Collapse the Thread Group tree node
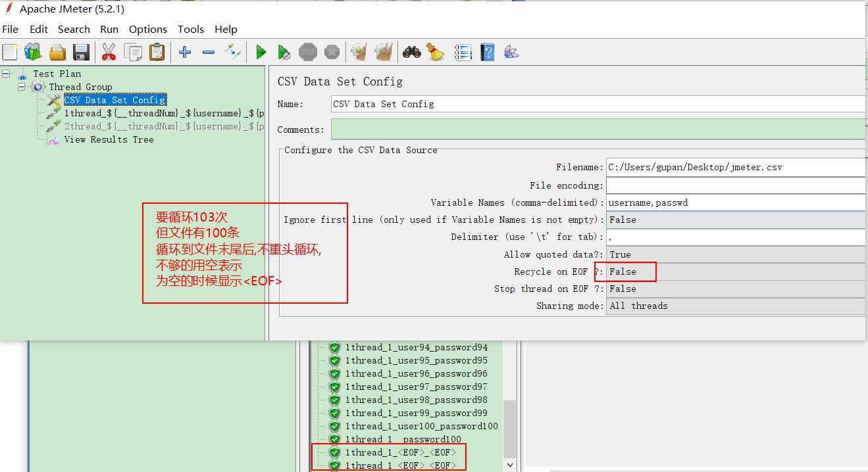The height and width of the screenshot is (472, 868). point(21,87)
